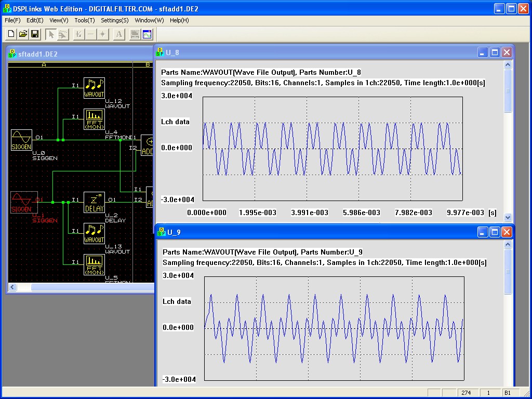Click the Open file folder icon
Screen dimensions: 532x399
click(23, 34)
